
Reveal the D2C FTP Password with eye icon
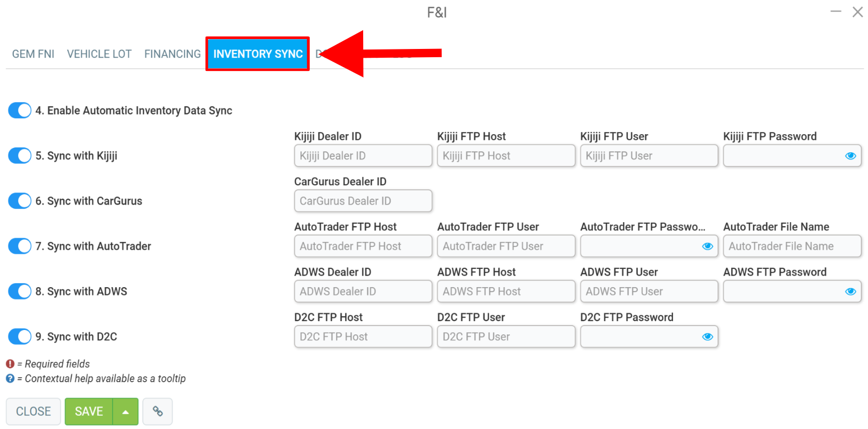[708, 337]
